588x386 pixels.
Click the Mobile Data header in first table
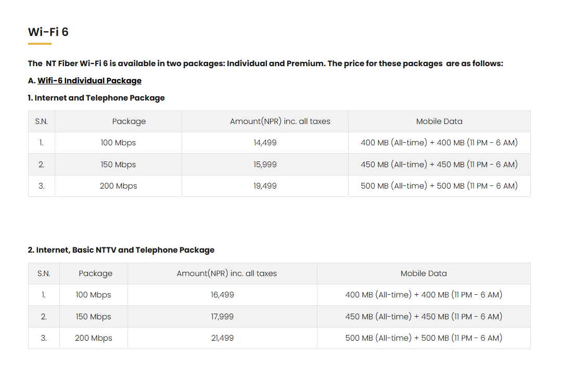click(439, 121)
